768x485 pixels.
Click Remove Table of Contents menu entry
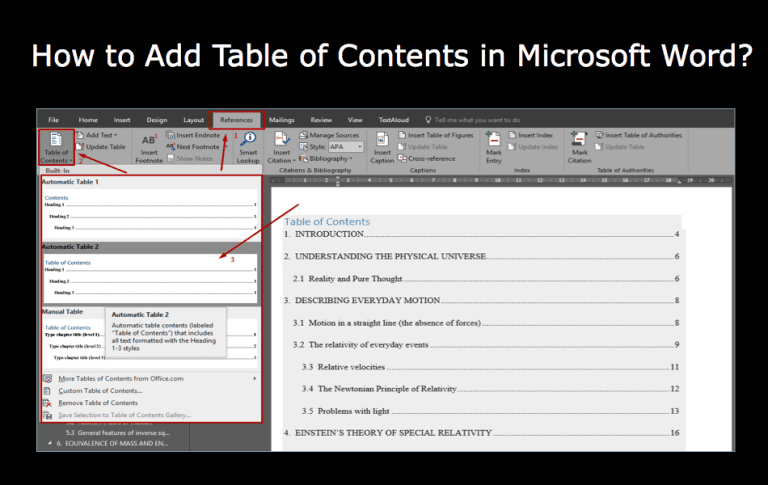[x=98, y=403]
